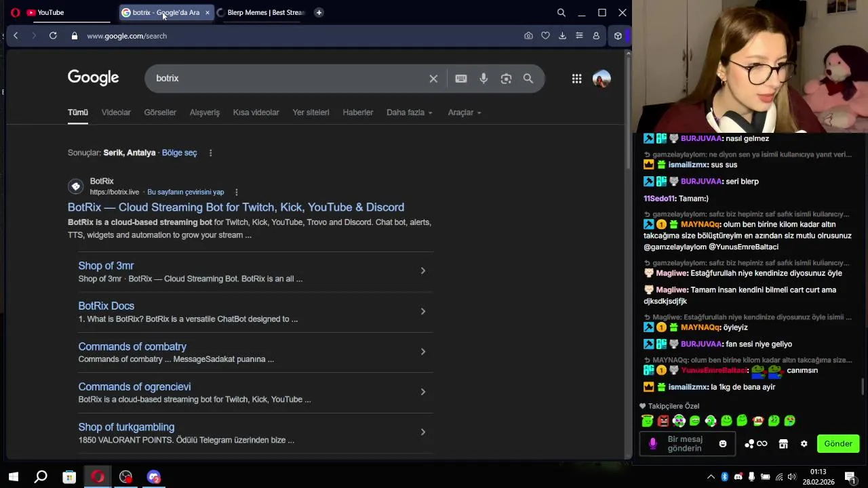This screenshot has width=868, height=488.
Task: Search by image with Lens icon
Action: [506, 79]
